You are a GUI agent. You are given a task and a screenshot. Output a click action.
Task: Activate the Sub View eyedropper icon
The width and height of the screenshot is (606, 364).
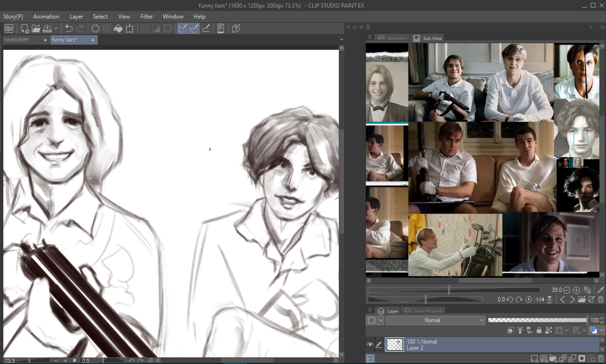600,290
